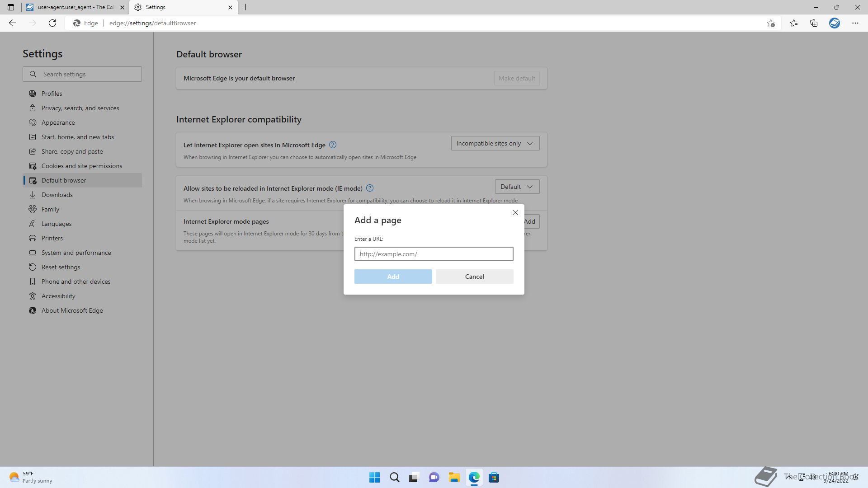Open the Chat taskbar icon
The width and height of the screenshot is (868, 488).
434,478
